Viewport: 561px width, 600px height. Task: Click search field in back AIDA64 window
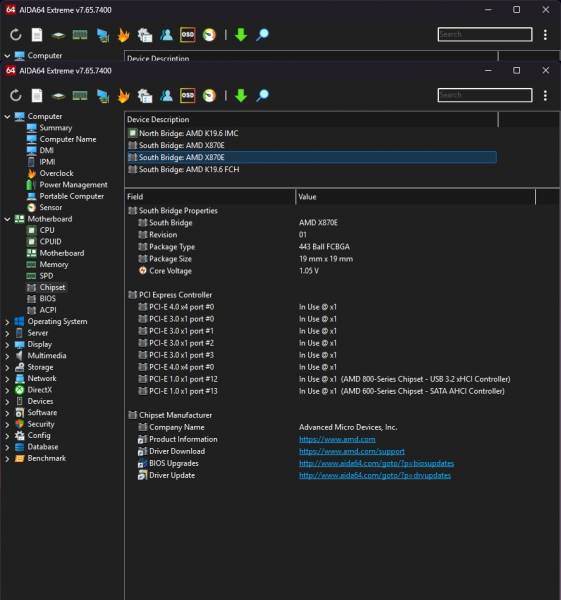point(485,34)
